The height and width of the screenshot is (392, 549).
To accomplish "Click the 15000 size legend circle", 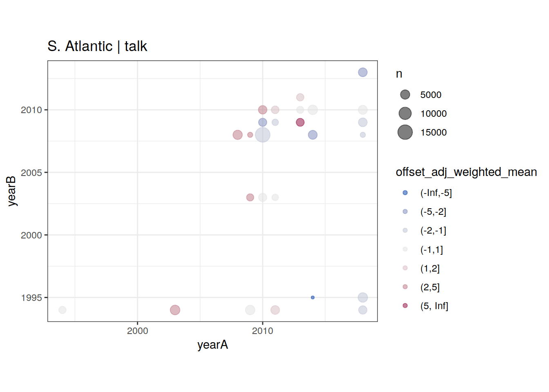I will click(405, 132).
